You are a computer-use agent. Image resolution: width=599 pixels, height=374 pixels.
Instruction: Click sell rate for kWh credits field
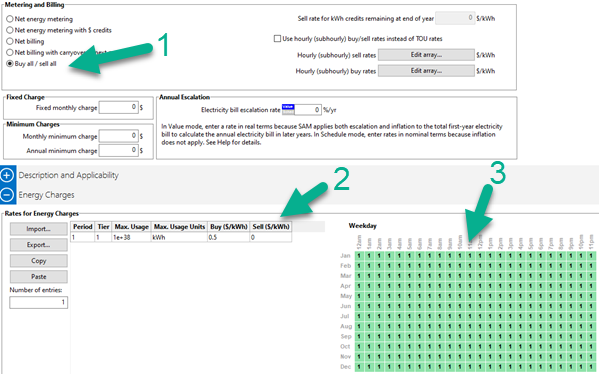tap(455, 18)
